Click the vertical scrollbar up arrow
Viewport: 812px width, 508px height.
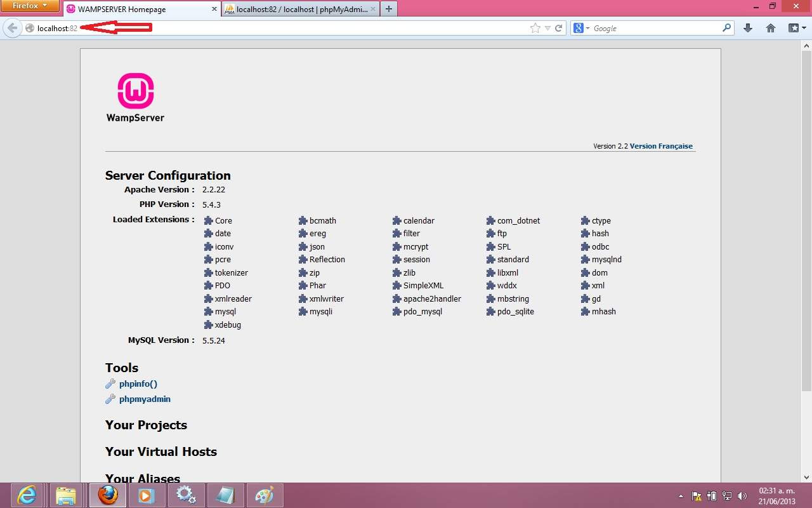coord(806,44)
